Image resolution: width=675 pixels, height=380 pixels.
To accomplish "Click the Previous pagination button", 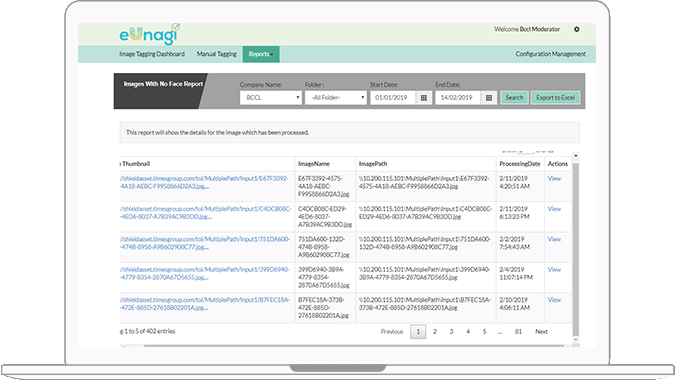I will tap(392, 331).
